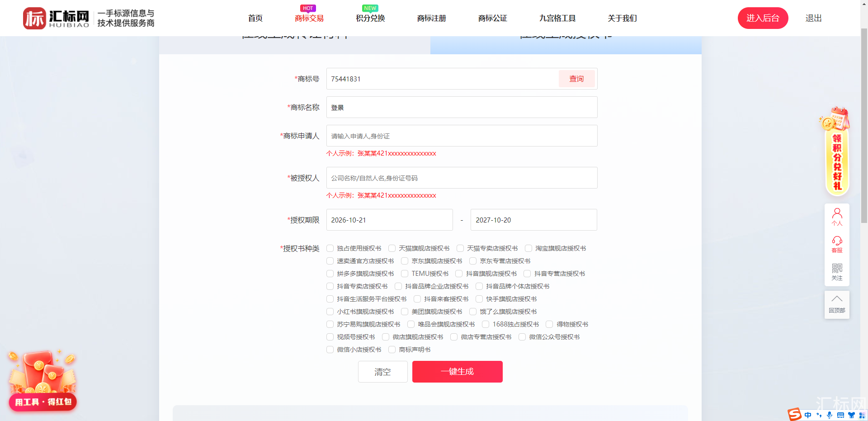Image resolution: width=868 pixels, height=421 pixels.
Task: Enable 小红书旗舰店授权书 option
Action: 330,312
